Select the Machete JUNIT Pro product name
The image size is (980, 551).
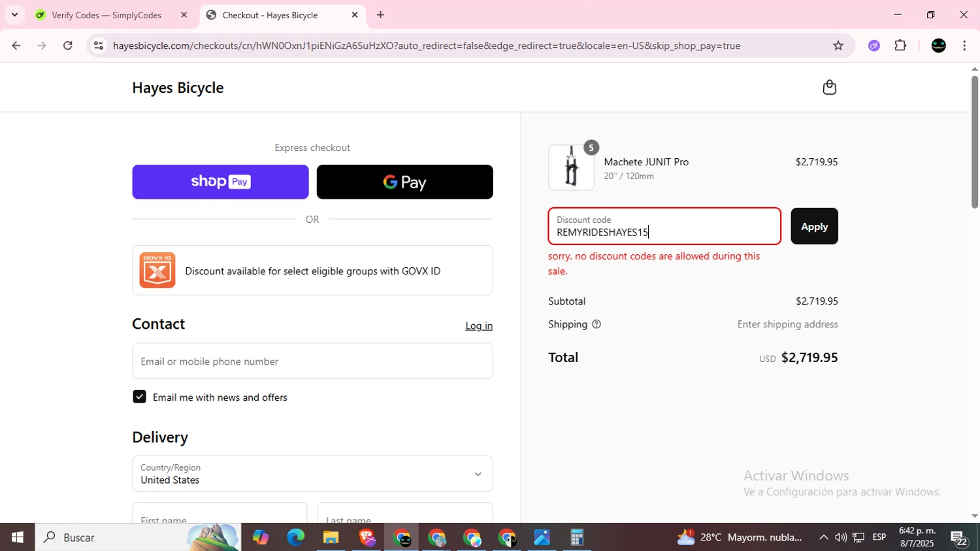646,162
